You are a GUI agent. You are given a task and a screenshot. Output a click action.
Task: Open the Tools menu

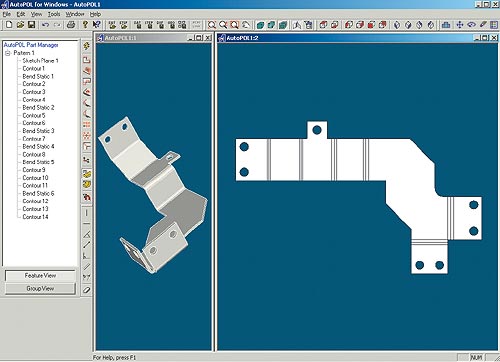tap(54, 14)
